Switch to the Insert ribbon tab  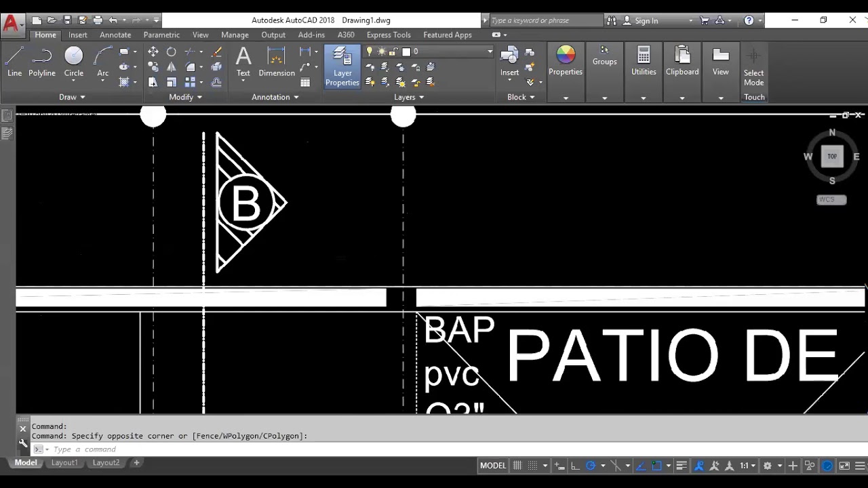click(78, 35)
